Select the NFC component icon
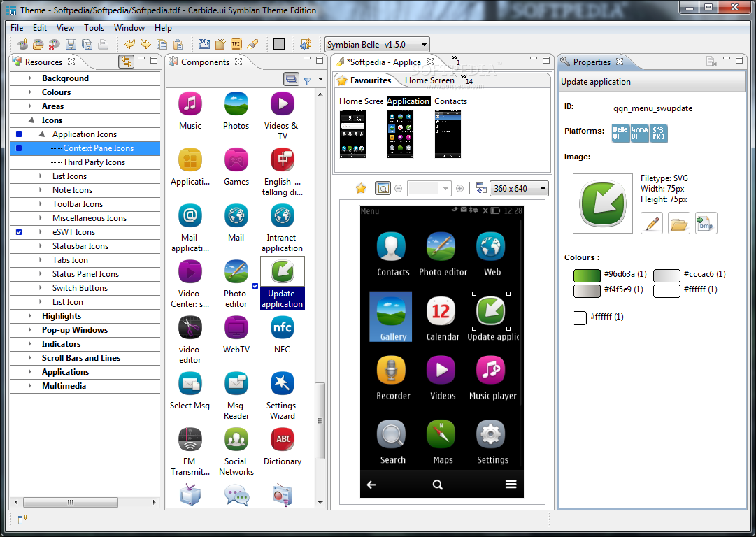The image size is (756, 537). 282,328
